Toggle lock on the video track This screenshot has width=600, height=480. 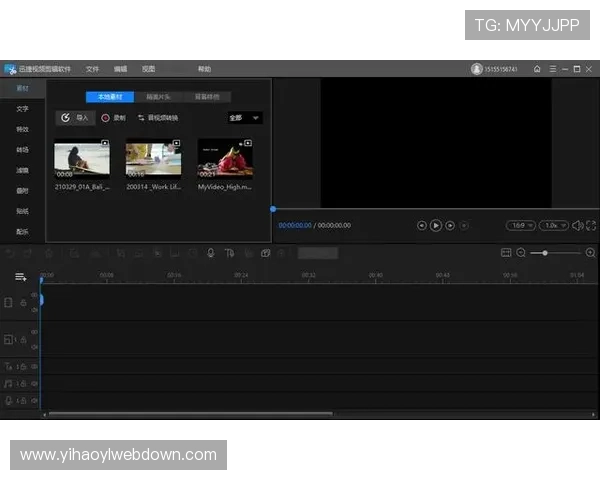pos(24,303)
